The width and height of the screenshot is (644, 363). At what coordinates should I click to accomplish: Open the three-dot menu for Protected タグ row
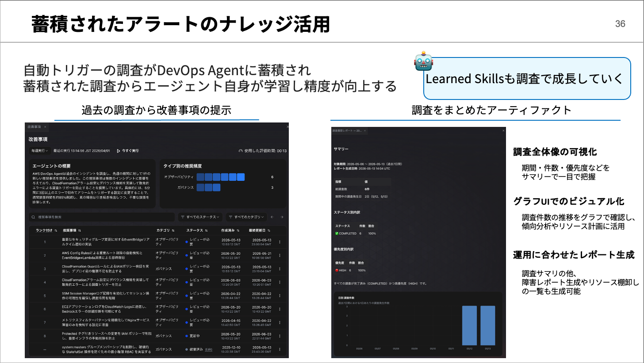[280, 336]
